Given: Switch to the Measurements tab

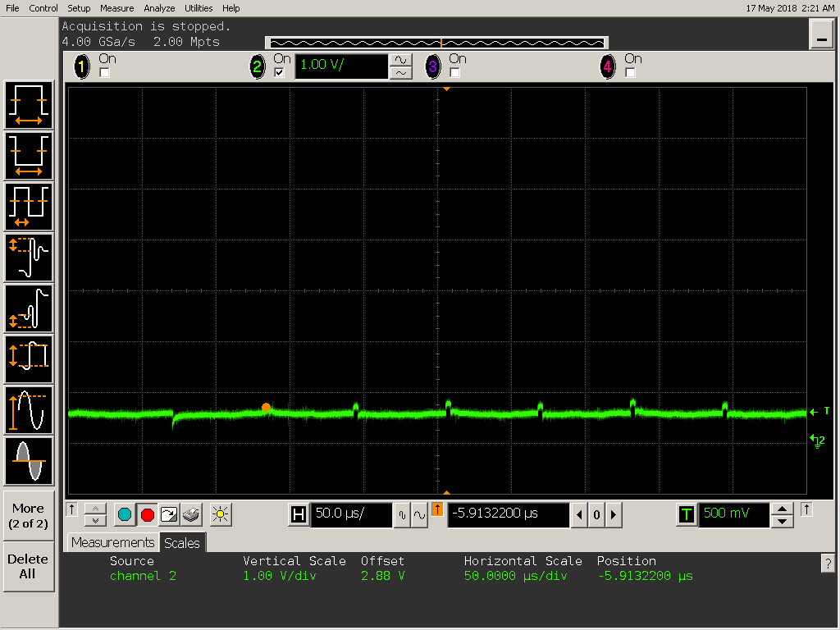Looking at the screenshot, I should tap(112, 543).
